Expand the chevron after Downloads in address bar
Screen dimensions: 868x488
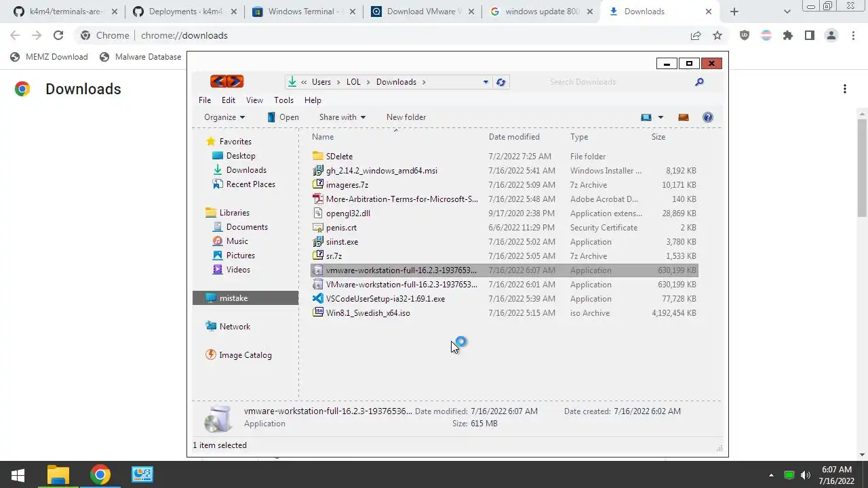tap(424, 82)
